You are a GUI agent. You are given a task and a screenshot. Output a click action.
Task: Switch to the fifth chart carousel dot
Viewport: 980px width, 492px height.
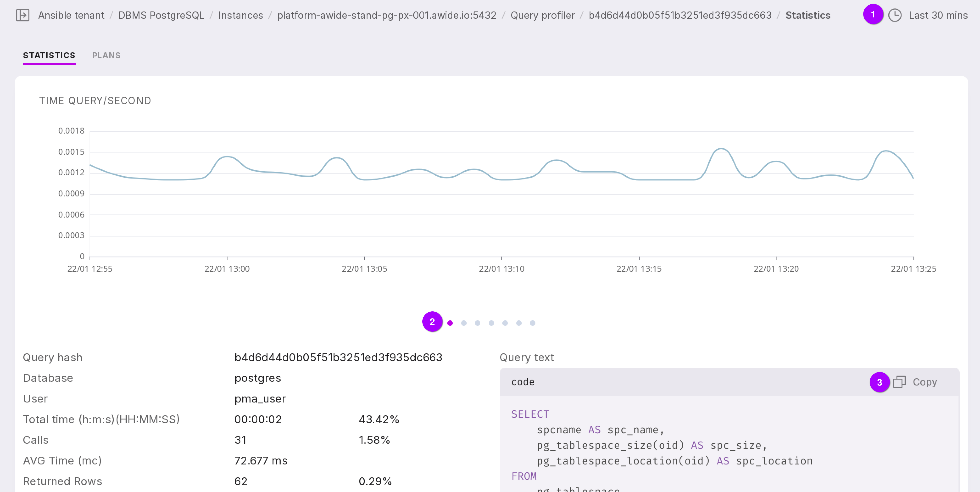[x=505, y=323]
